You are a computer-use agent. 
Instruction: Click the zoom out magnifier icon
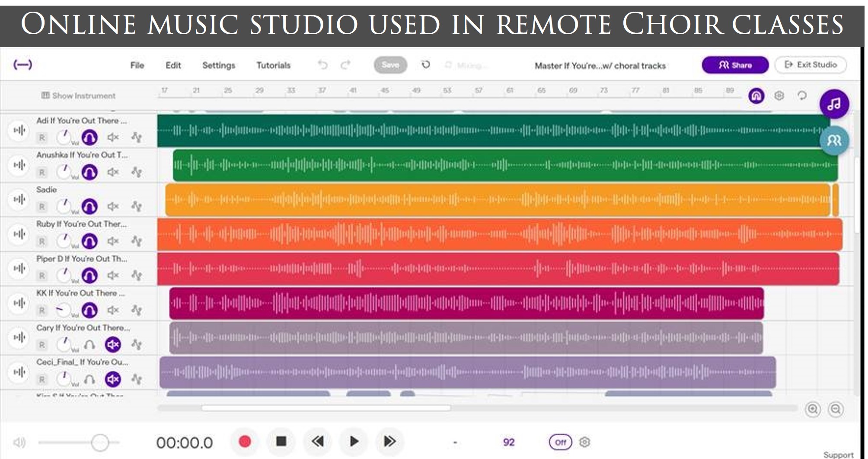(836, 409)
